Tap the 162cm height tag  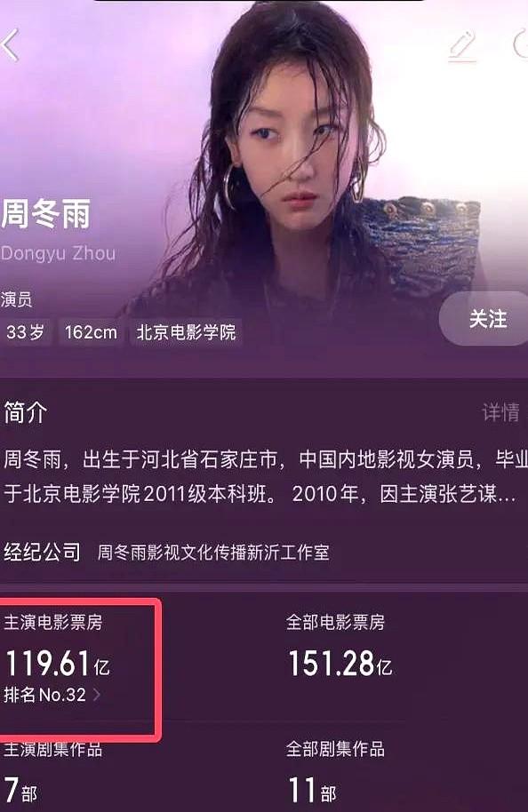[91, 331]
